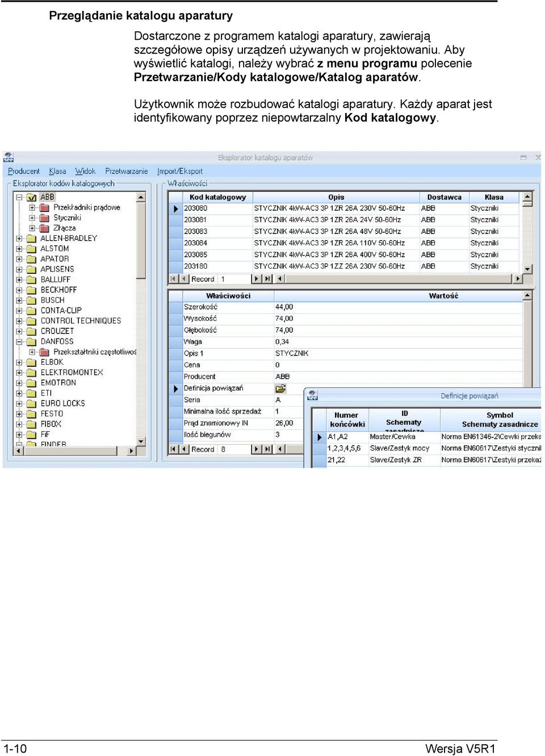
Task: Click the Numer końcówki column header
Action: (x=346, y=420)
